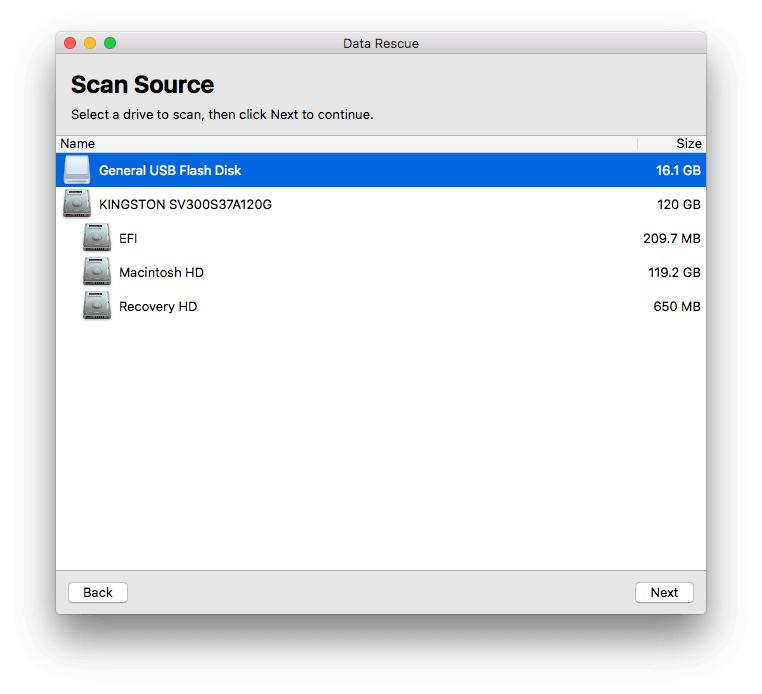762x694 pixels.
Task: Click the General USB Flash Disk drive icon
Action: (77, 170)
